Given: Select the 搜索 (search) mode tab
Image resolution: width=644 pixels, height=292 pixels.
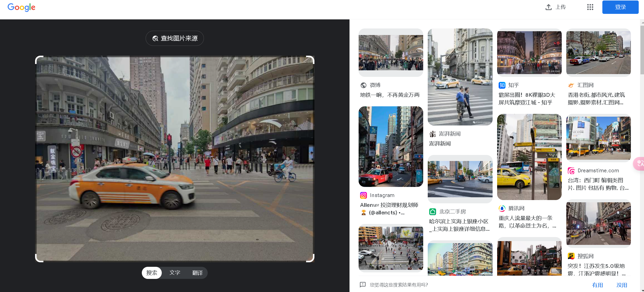Looking at the screenshot, I should click(x=152, y=273).
